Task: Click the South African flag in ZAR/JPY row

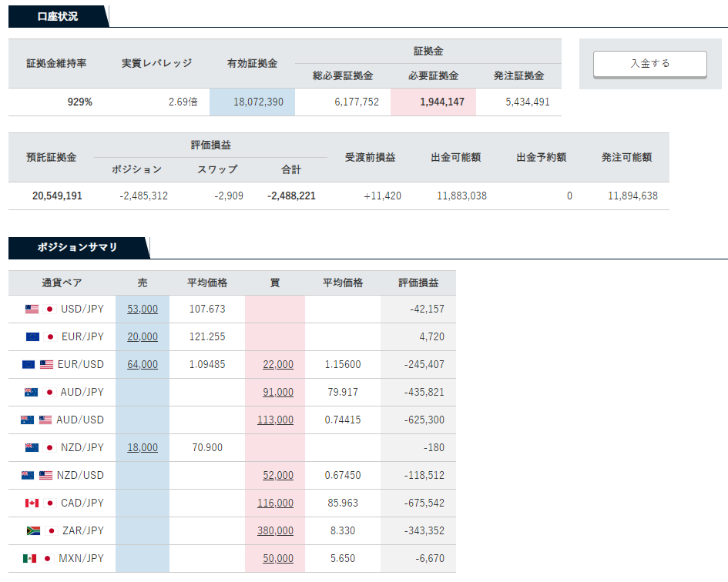Action: click(32, 530)
